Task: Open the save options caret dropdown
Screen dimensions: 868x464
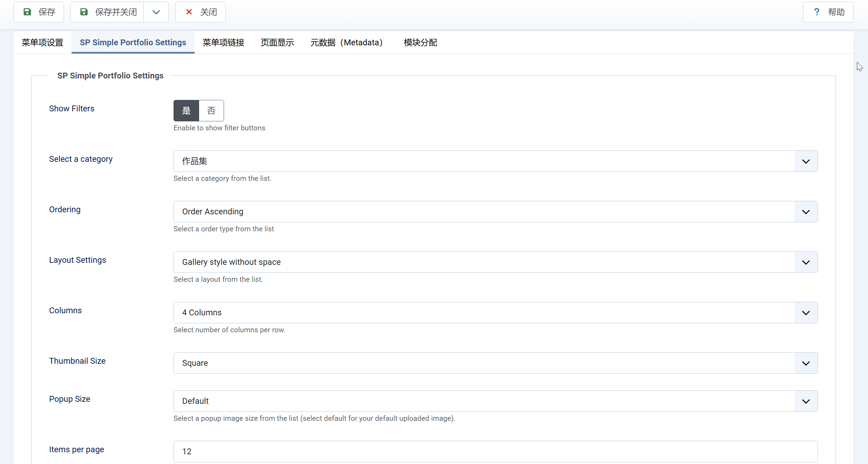Action: [x=156, y=12]
